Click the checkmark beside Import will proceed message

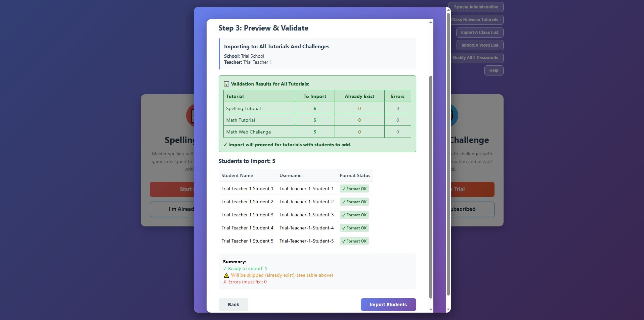point(225,145)
